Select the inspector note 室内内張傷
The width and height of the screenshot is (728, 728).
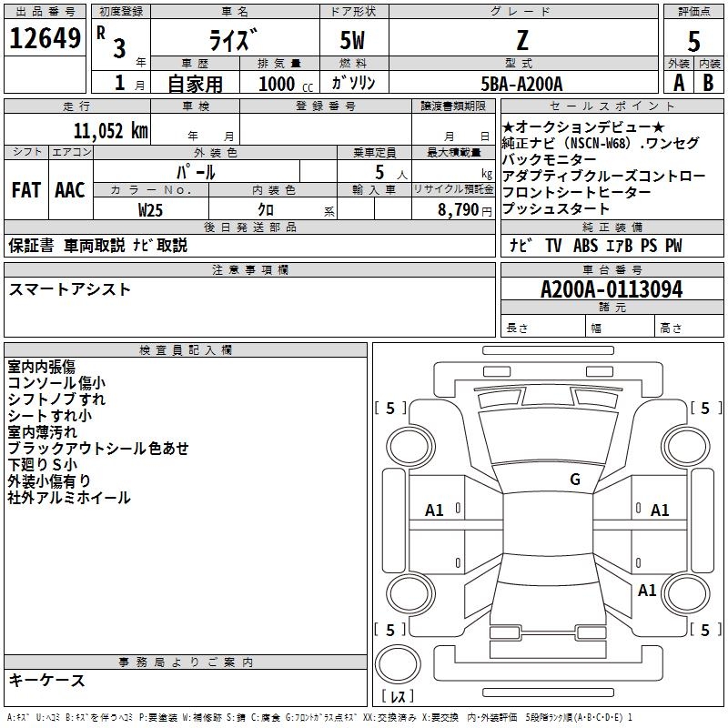[41, 367]
